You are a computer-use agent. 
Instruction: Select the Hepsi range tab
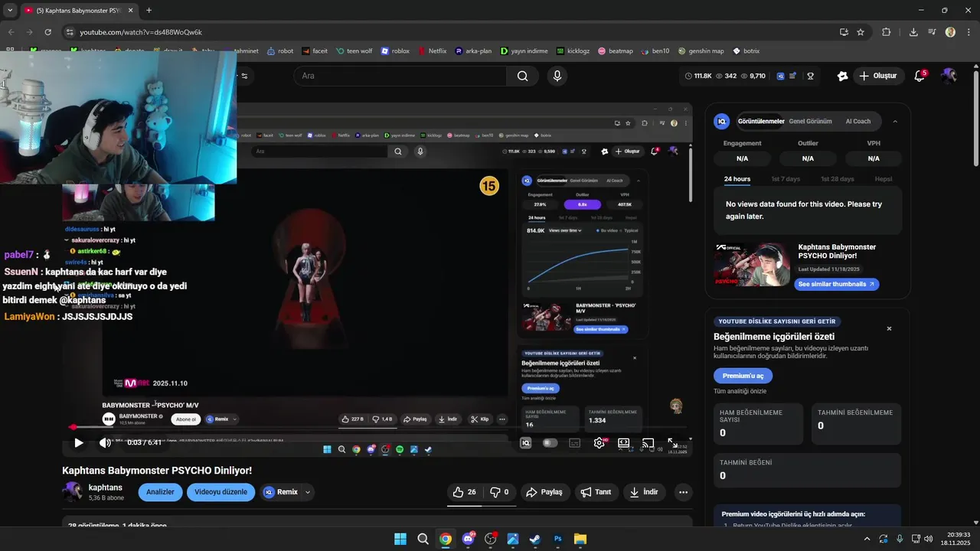tap(884, 179)
